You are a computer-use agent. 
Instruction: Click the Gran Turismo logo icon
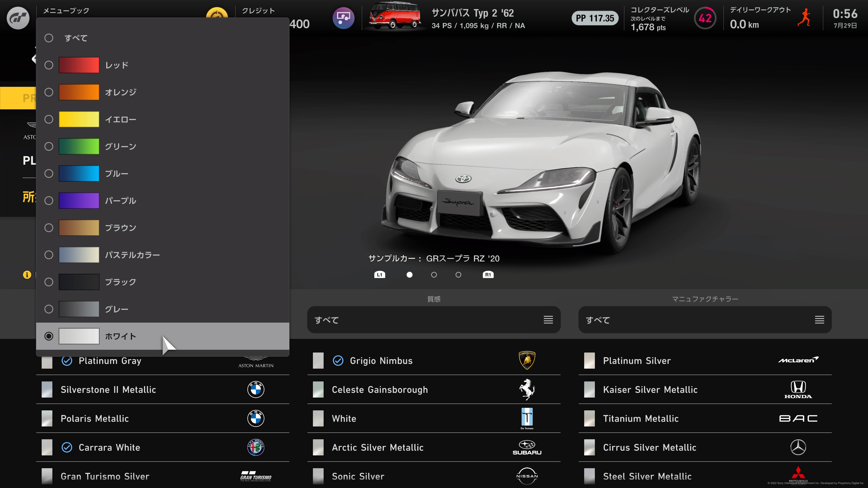pyautogui.click(x=18, y=18)
